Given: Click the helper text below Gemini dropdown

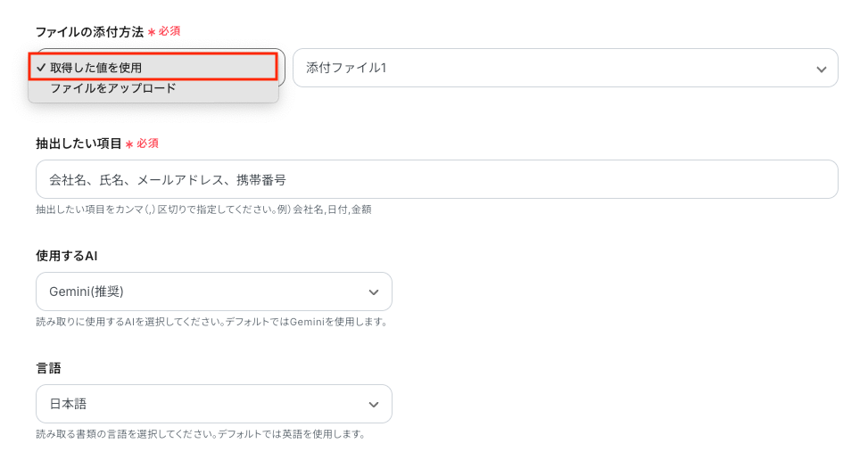Looking at the screenshot, I should pyautogui.click(x=211, y=322).
